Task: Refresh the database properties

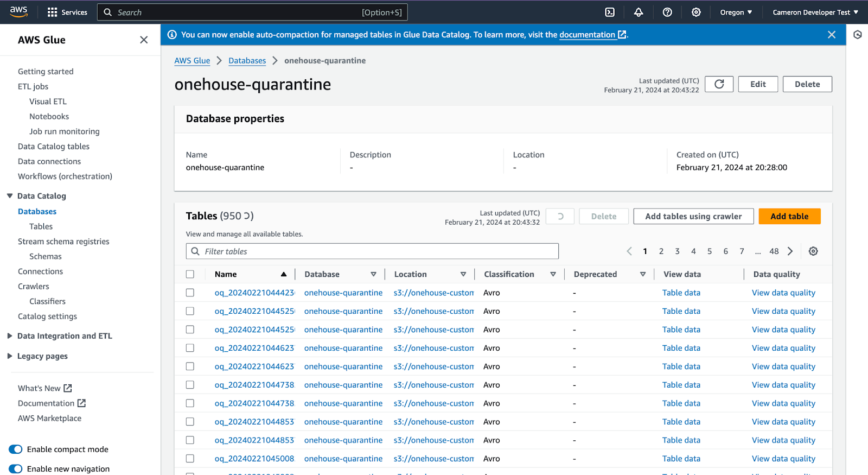Action: click(719, 84)
